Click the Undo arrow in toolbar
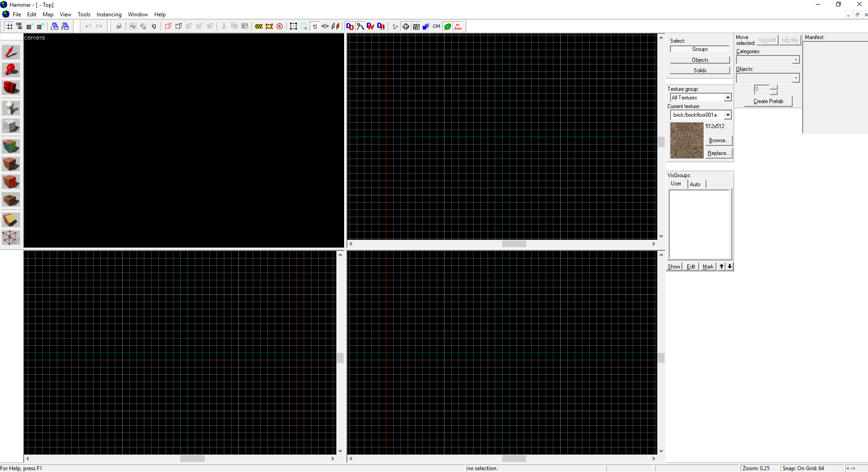 89,26
